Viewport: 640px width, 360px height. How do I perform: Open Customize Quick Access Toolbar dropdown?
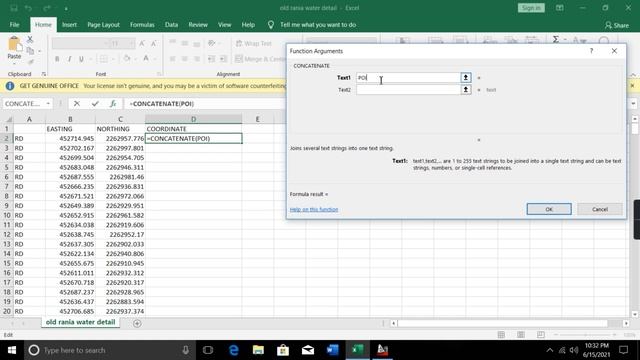pyautogui.click(x=66, y=9)
